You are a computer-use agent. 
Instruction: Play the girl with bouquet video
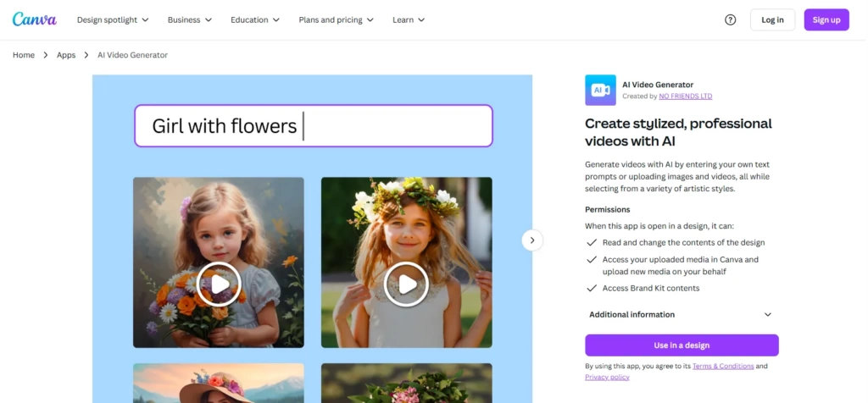pyautogui.click(x=219, y=284)
